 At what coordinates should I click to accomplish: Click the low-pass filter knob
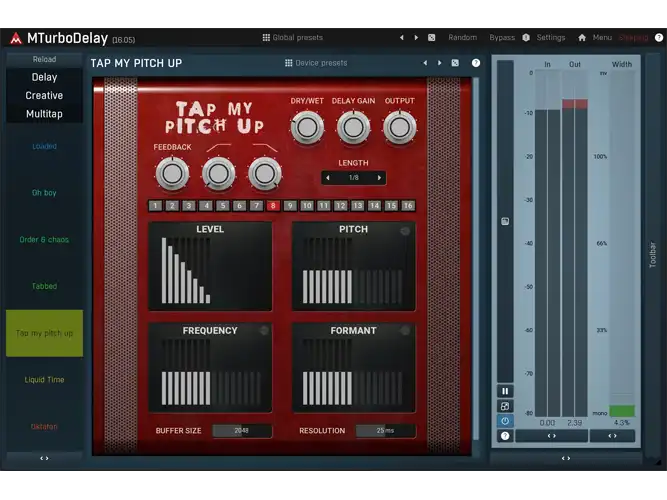pos(265,173)
